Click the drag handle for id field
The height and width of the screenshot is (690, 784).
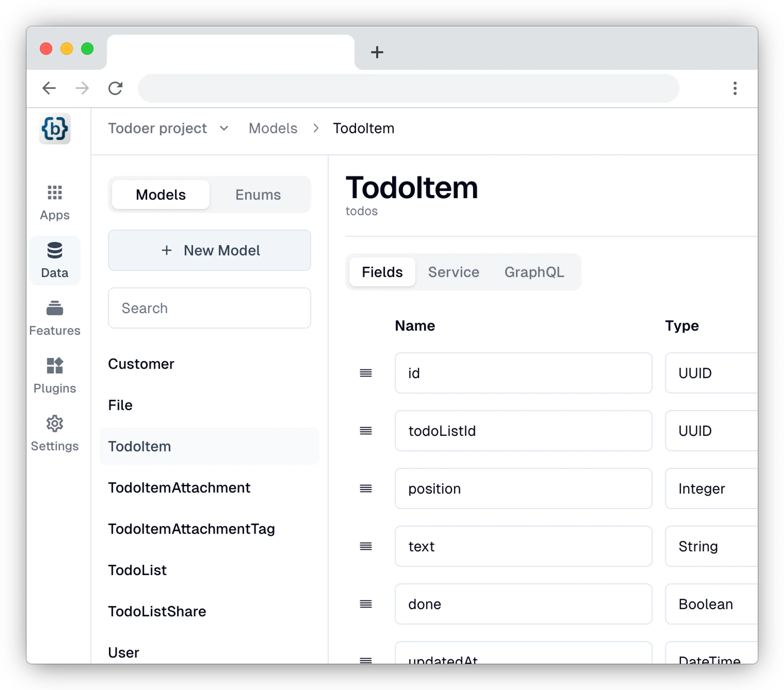tap(366, 373)
